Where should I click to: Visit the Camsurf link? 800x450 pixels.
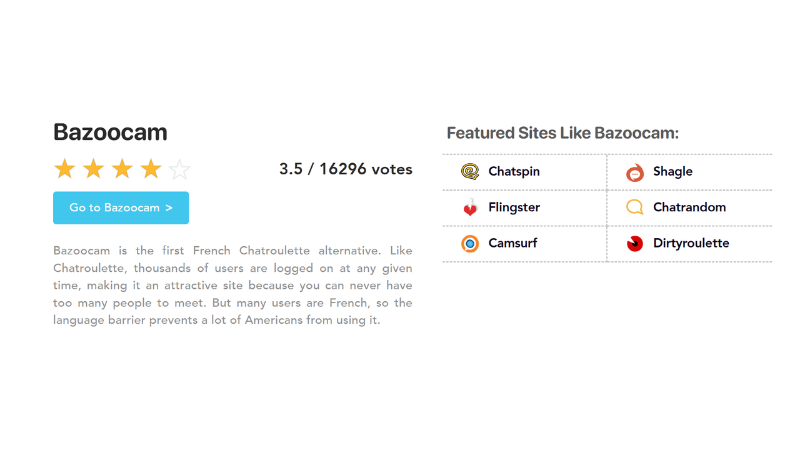[x=511, y=244]
